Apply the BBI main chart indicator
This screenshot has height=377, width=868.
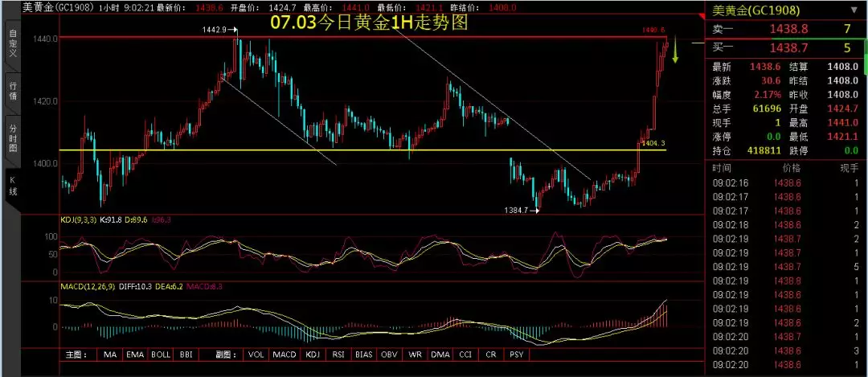point(186,354)
